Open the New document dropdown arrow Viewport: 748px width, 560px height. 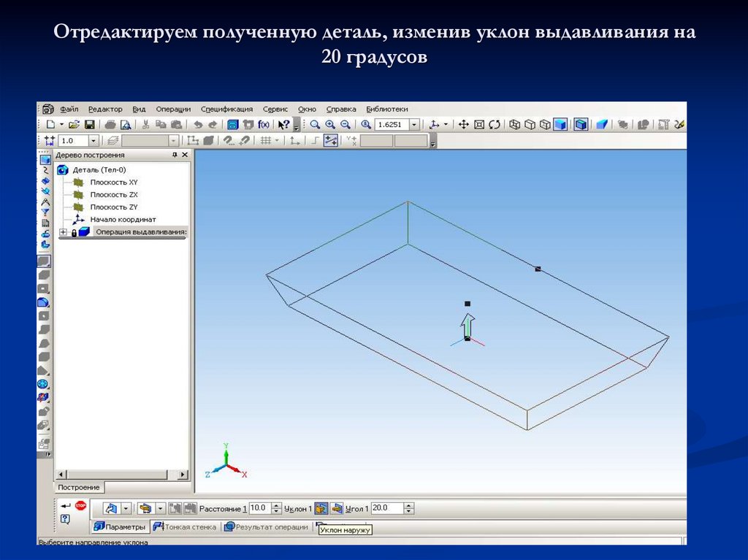61,125
